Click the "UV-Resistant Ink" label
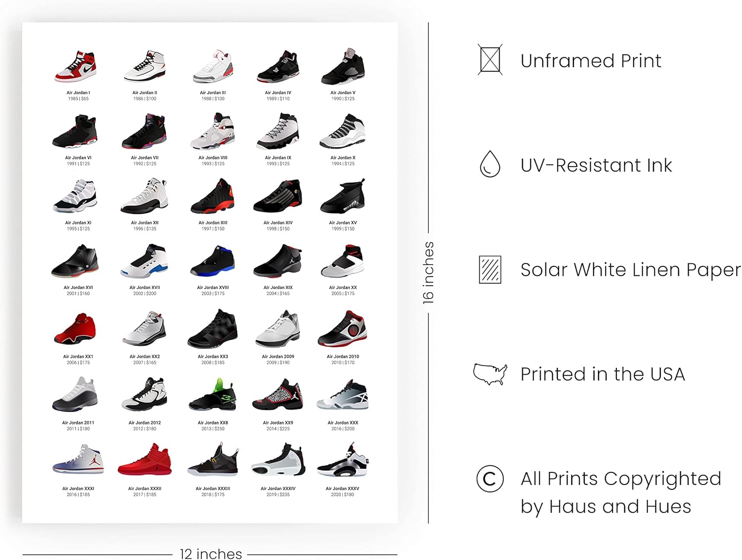 [596, 165]
